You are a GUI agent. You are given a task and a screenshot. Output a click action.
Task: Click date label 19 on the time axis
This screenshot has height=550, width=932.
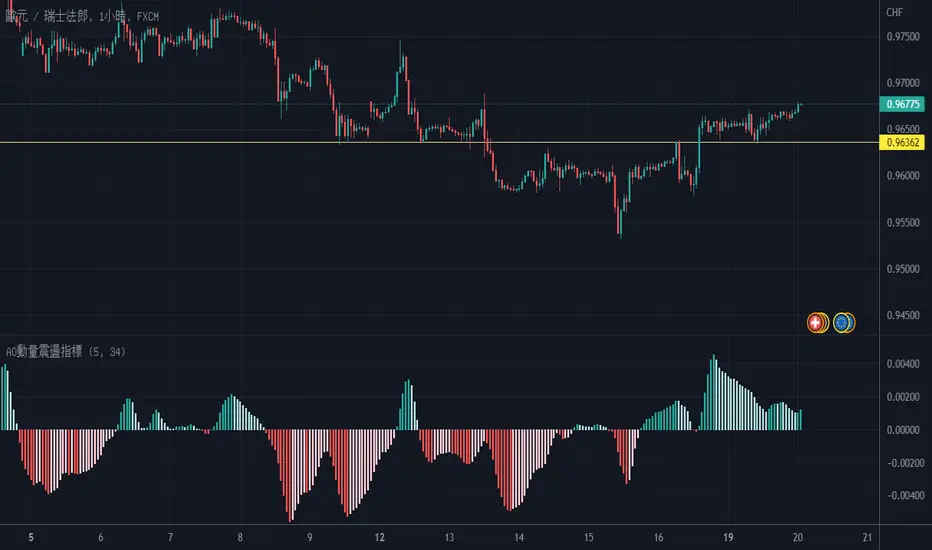click(x=728, y=538)
